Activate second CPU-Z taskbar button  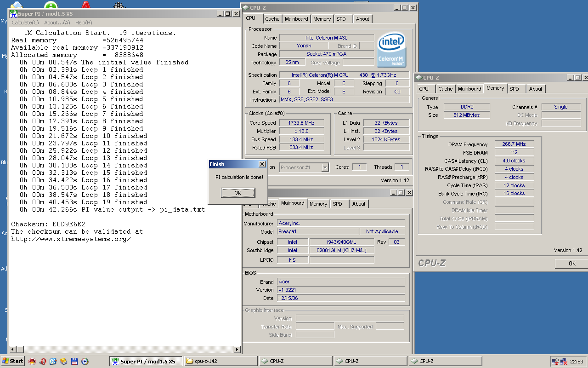point(370,361)
